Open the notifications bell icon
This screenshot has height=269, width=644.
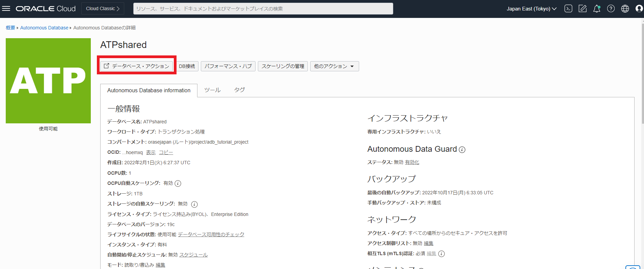pos(597,9)
